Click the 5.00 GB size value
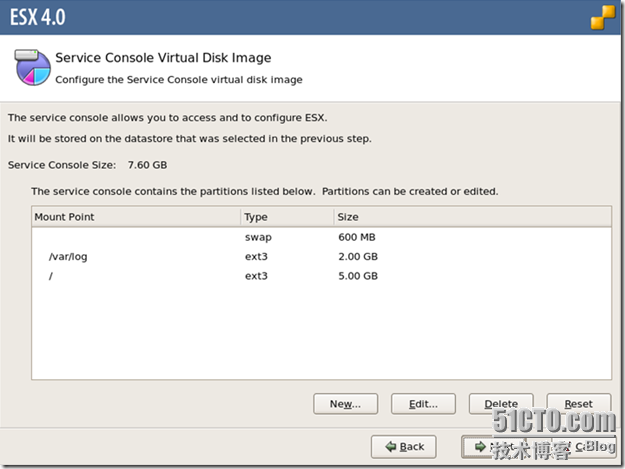625x469 pixels. (358, 276)
